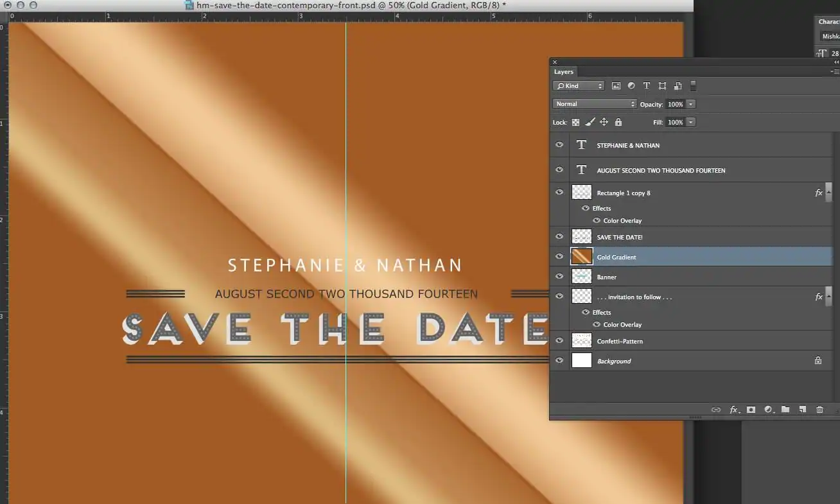Toggle visibility of Banner layer
The height and width of the screenshot is (504, 840).
[559, 276]
